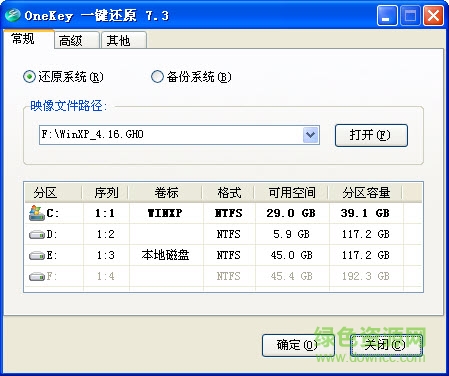This screenshot has height=376, width=449.
Task: Click the NTFS format cell in F: row
Action: tap(228, 276)
